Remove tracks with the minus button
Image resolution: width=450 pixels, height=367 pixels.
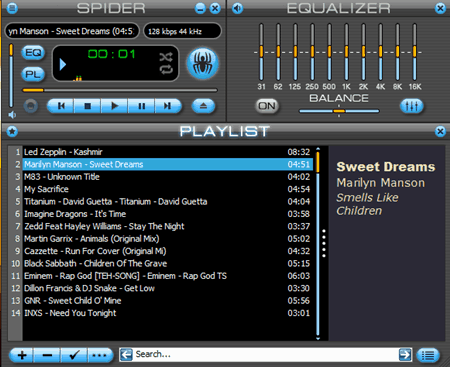(47, 355)
